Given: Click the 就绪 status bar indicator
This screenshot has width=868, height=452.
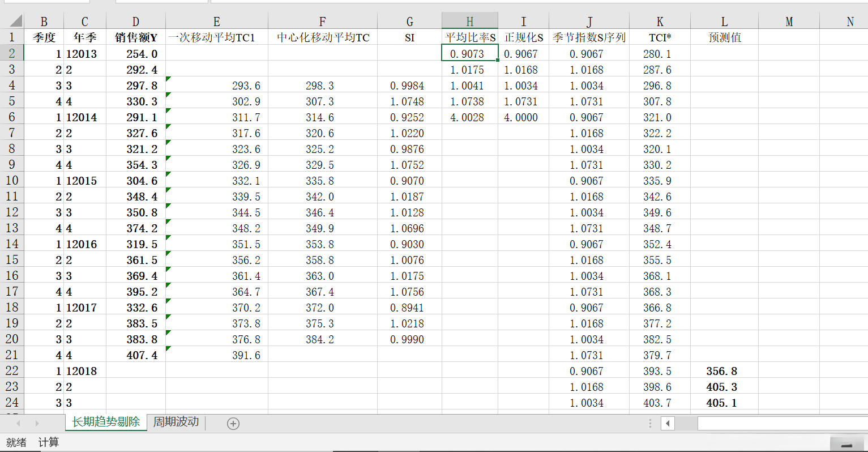Looking at the screenshot, I should [16, 442].
